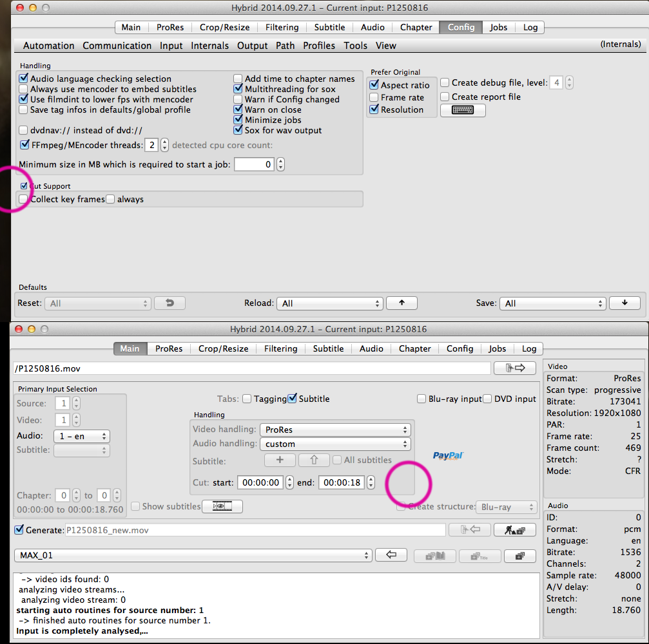The image size is (649, 644).
Task: Click the (Internals) label in upper window
Action: tap(621, 44)
